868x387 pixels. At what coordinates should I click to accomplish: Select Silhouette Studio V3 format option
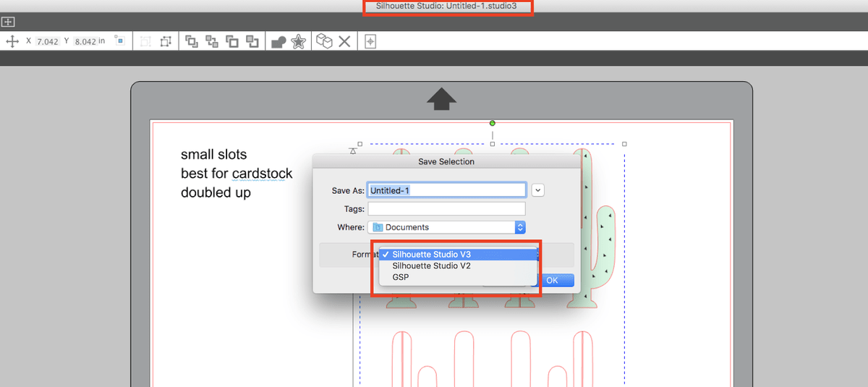(x=458, y=254)
